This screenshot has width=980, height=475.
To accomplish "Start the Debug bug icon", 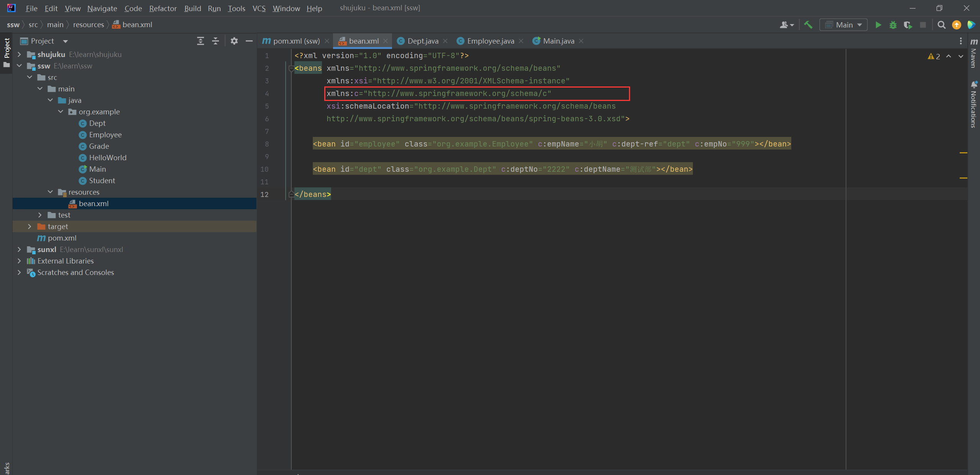I will click(x=893, y=25).
